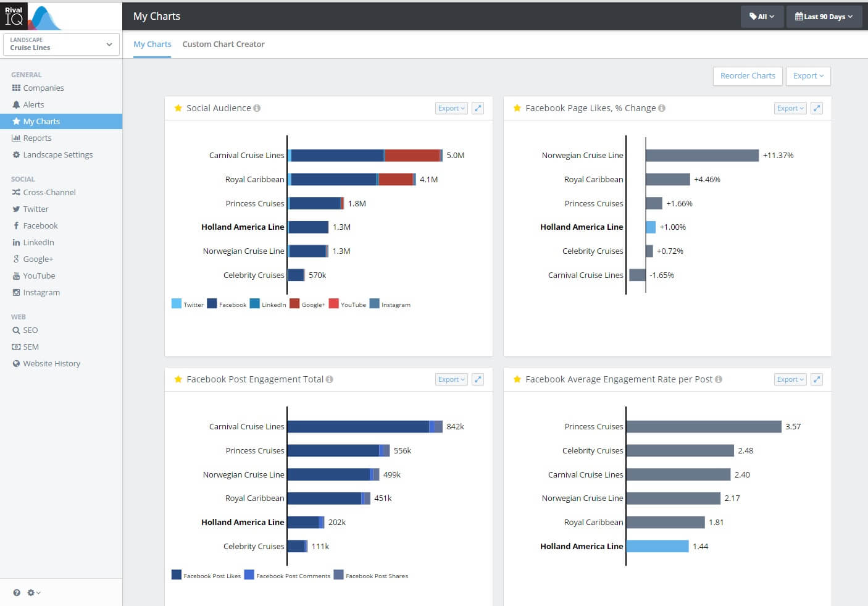This screenshot has height=606, width=868.
Task: Open Export menu on Social Audience chart
Action: point(451,108)
